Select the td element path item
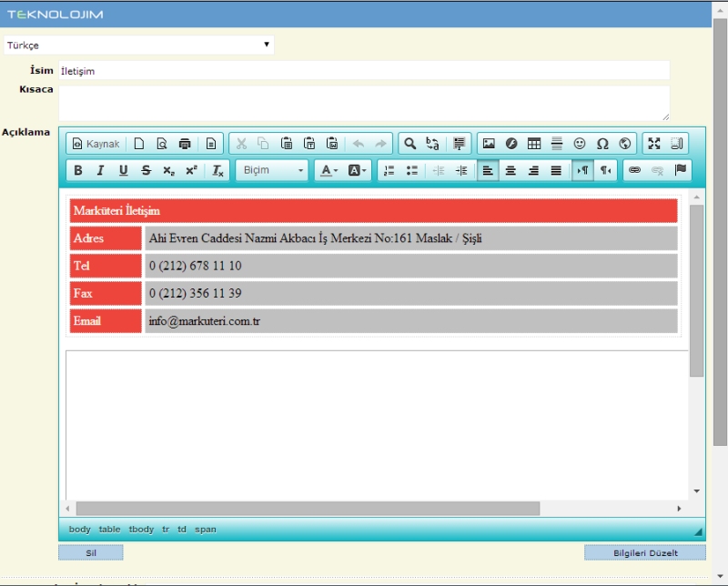The image size is (728, 586). (x=182, y=530)
